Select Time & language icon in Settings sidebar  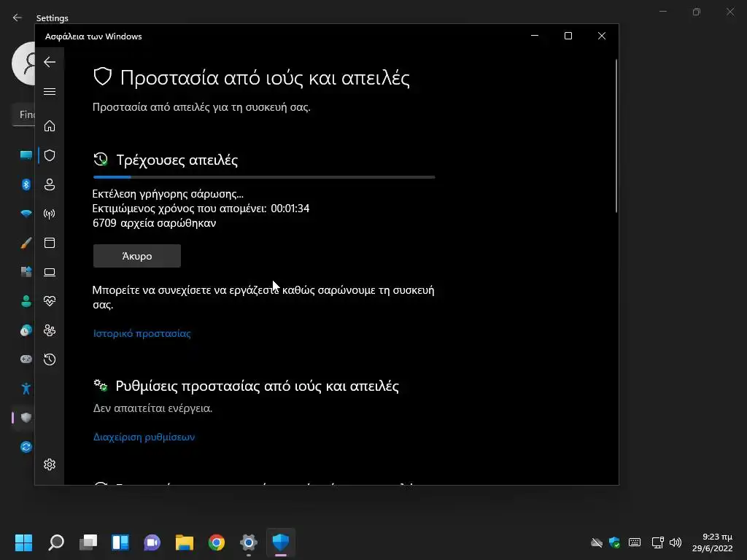[26, 330]
